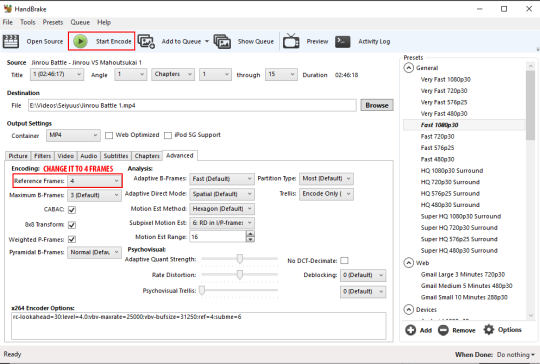This screenshot has height=364, width=540.
Task: Switch to the Filters tab
Action: pyautogui.click(x=42, y=156)
